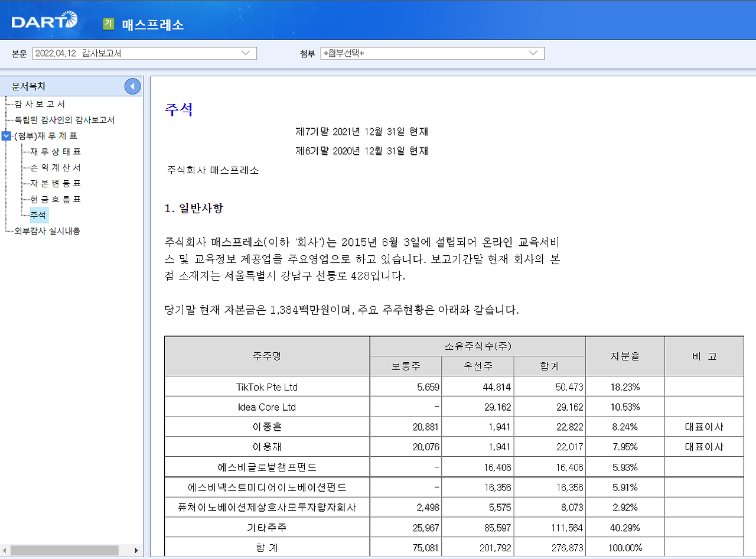The width and height of the screenshot is (756, 559).
Task: Open the 본문 document dropdown
Action: 145,53
